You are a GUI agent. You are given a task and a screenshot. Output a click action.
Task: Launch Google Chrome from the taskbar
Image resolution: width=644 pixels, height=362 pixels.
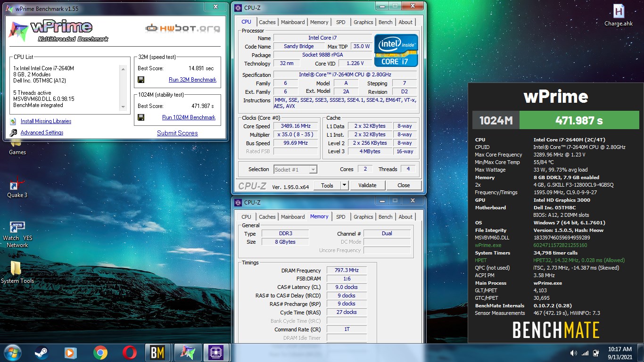coord(100,353)
